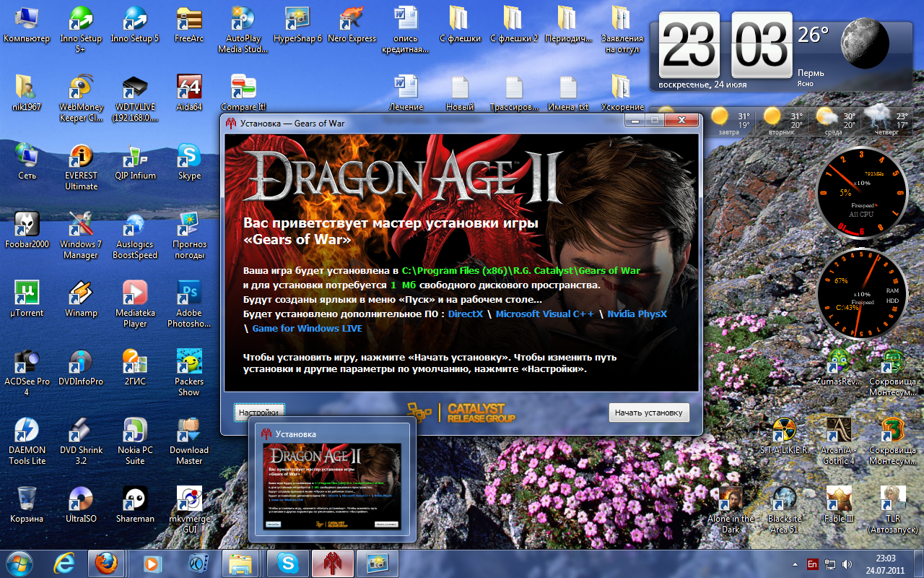The height and width of the screenshot is (578, 924).
Task: Open the С флешки 2 folder
Action: tap(514, 25)
